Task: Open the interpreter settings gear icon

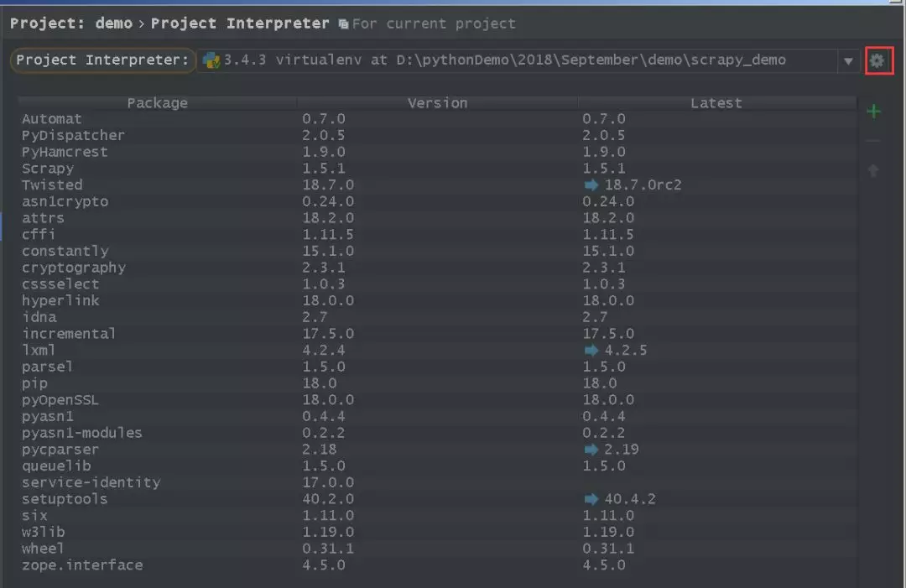Action: coord(878,60)
